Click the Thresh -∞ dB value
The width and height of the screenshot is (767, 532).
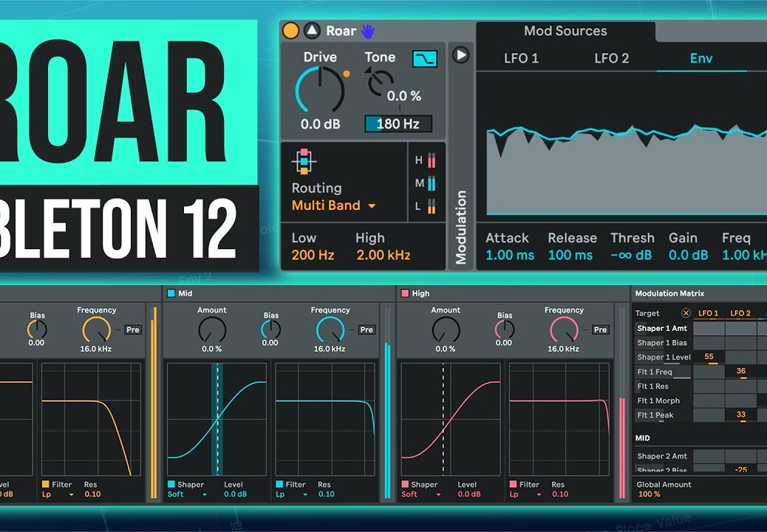click(631, 255)
